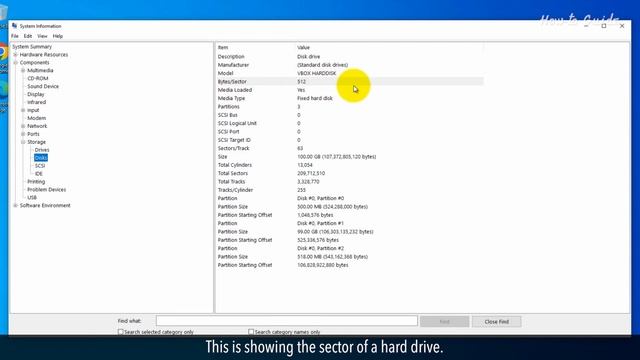
Task: Open the File menu
Action: (x=15, y=36)
